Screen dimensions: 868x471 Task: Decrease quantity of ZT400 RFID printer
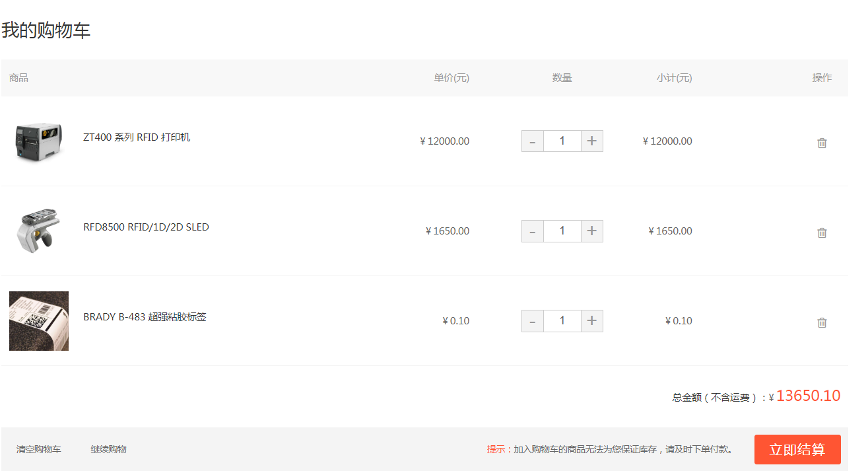pyautogui.click(x=533, y=141)
